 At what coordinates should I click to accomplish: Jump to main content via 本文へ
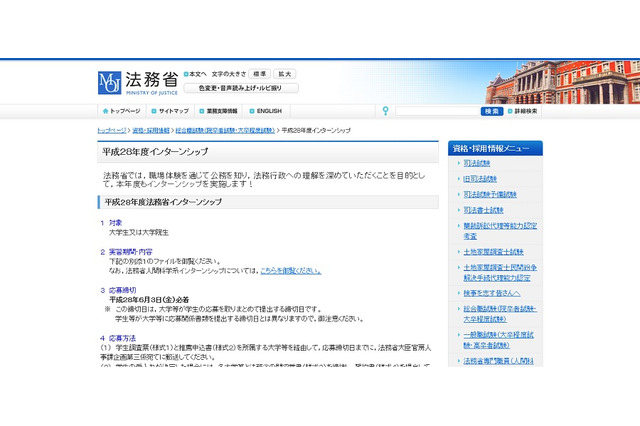pos(198,74)
